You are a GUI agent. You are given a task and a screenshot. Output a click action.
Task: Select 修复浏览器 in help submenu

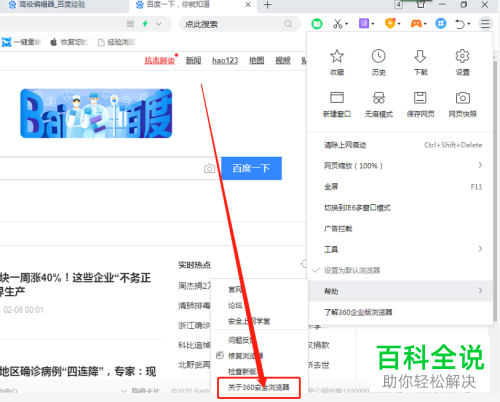pos(259,356)
